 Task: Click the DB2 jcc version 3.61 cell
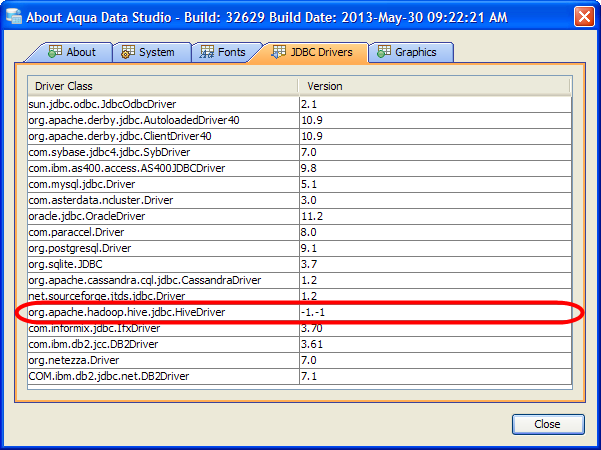435,344
